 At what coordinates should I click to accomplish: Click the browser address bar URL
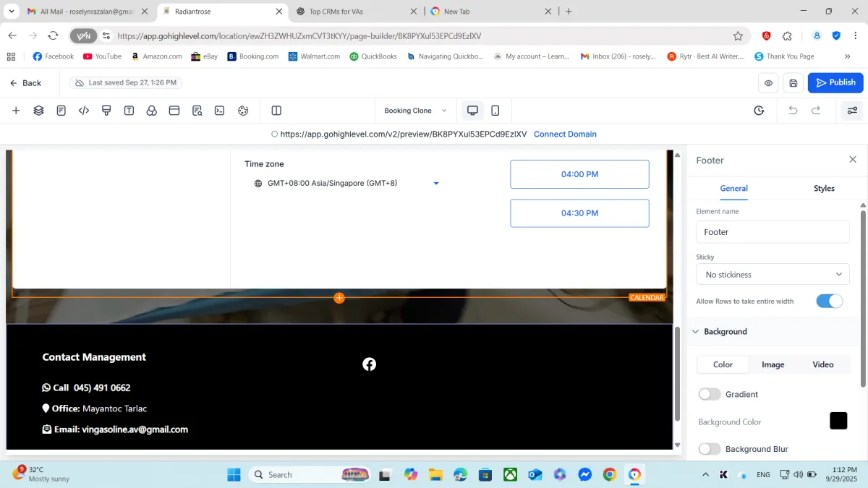299,36
